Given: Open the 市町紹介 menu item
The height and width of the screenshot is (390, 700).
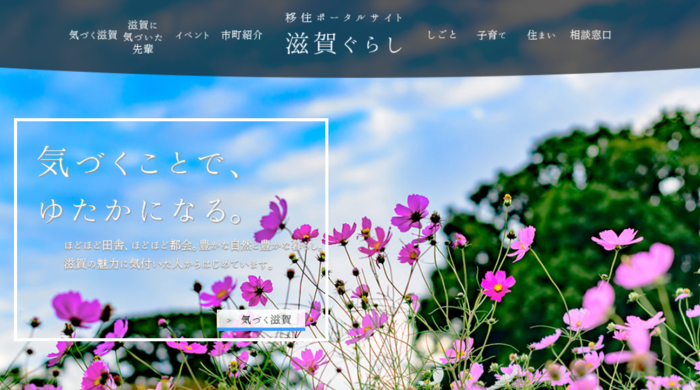Looking at the screenshot, I should click(242, 35).
